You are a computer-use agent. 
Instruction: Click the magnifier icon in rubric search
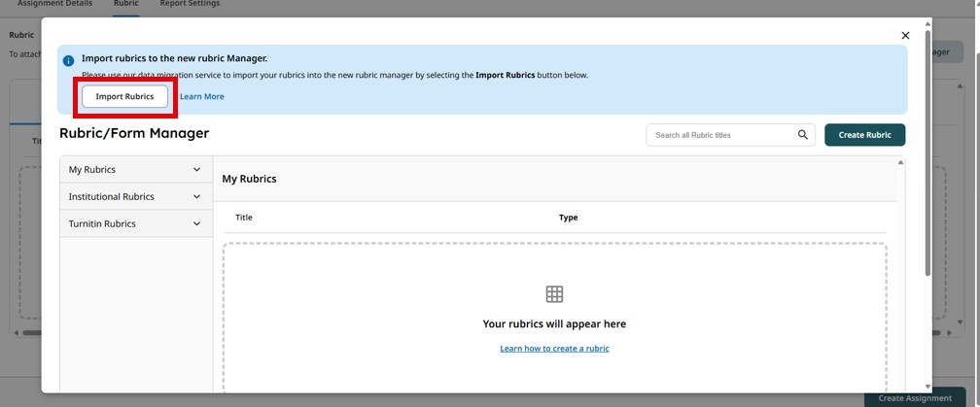[x=803, y=135]
